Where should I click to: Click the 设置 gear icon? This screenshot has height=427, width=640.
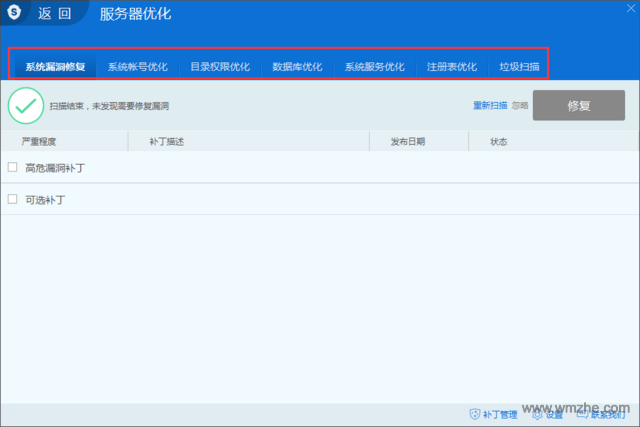tap(537, 415)
